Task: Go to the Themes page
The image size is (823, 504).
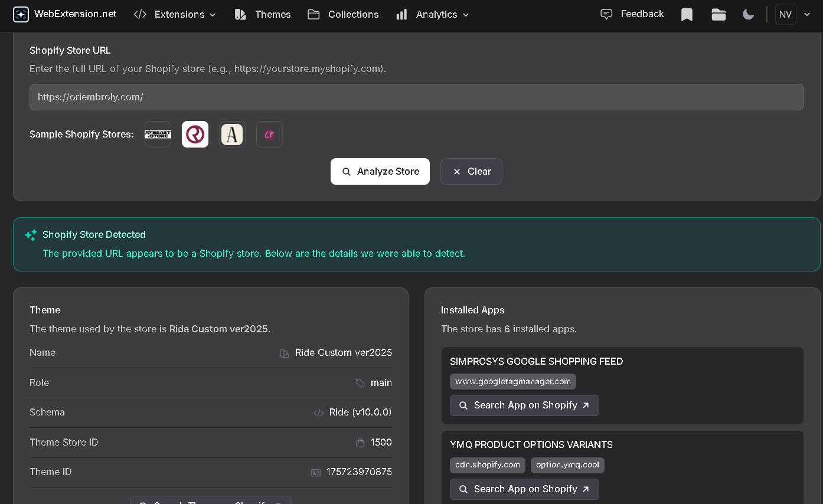Action: (x=263, y=14)
